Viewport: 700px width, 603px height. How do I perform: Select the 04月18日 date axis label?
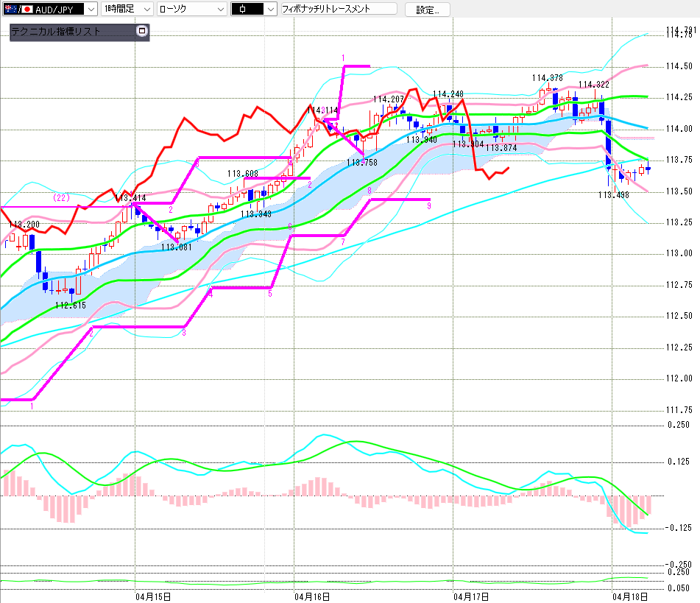(630, 596)
